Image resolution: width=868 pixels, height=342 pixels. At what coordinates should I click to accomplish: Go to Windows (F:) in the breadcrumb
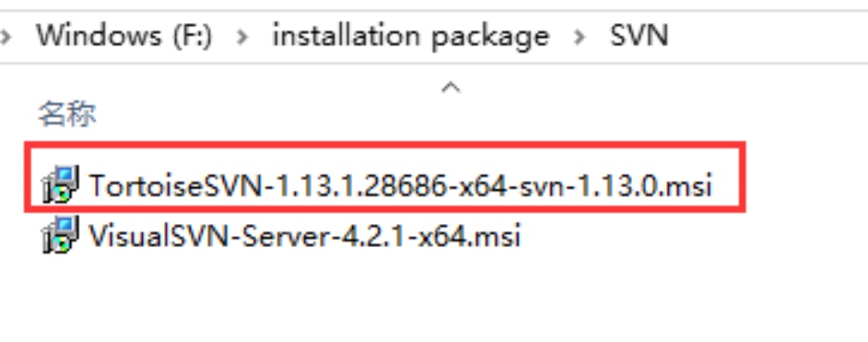(124, 37)
